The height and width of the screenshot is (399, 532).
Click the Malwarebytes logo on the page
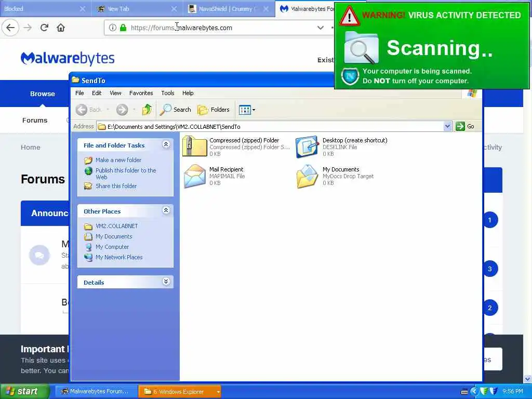68,58
